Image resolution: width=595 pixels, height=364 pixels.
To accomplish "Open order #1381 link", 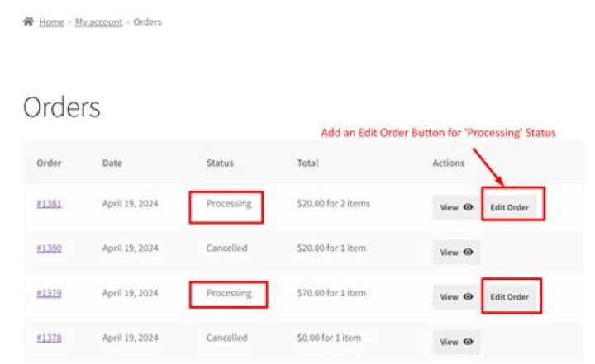I will (49, 204).
